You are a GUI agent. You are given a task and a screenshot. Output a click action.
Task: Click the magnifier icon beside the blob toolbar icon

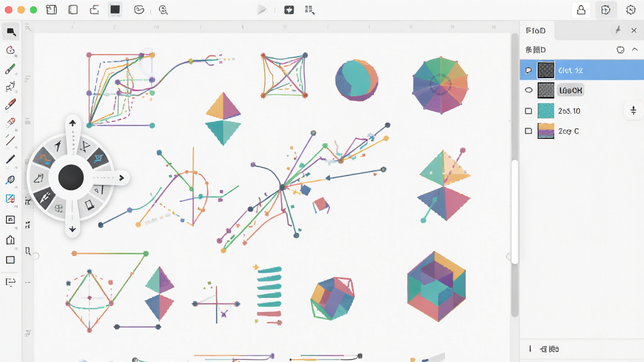(x=163, y=10)
